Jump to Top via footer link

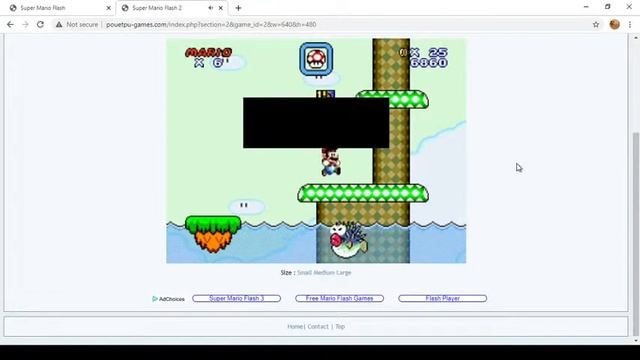pos(340,327)
